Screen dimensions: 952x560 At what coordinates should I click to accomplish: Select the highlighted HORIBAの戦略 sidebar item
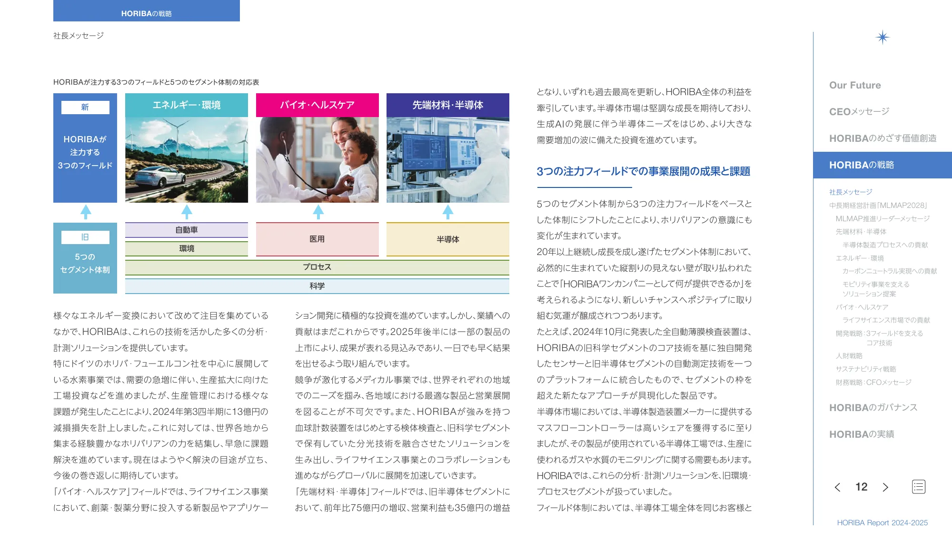point(861,165)
